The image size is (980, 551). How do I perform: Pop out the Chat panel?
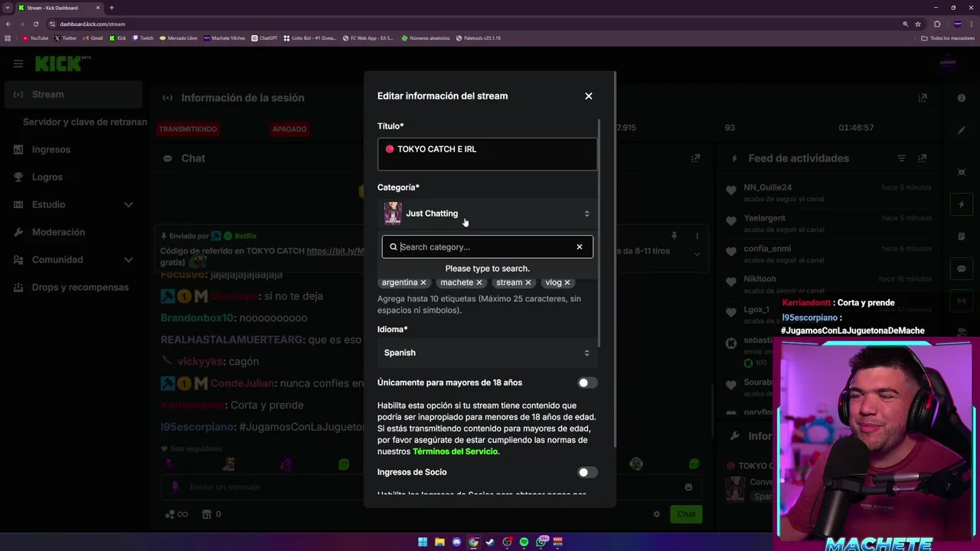click(x=695, y=158)
